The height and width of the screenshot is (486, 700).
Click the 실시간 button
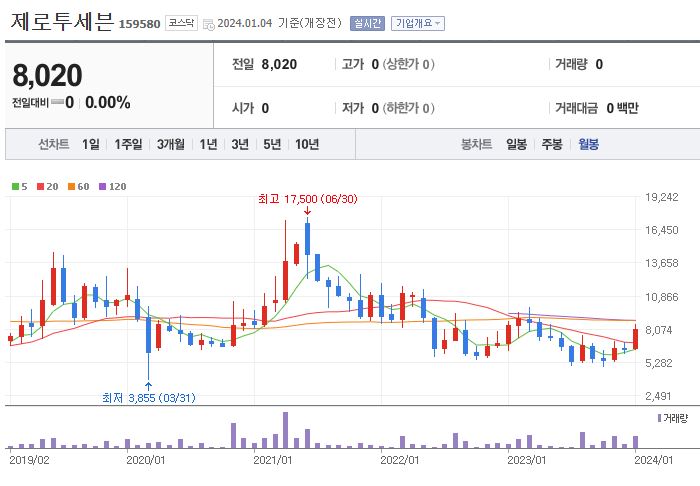coord(367,23)
